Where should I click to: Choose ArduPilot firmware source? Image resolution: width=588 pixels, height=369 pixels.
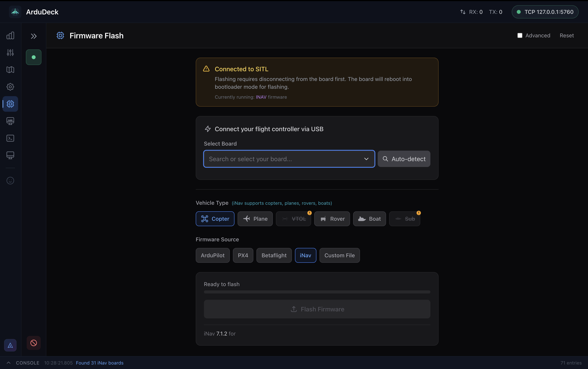click(212, 255)
